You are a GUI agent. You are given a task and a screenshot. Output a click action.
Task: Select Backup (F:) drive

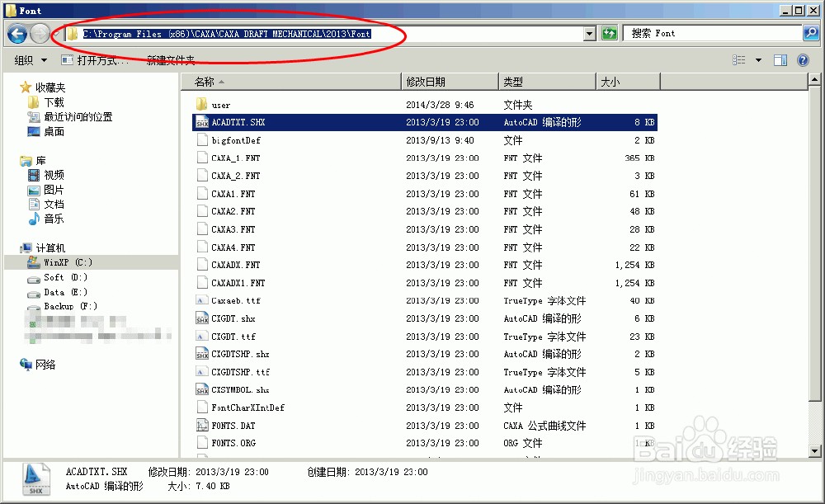tap(63, 306)
